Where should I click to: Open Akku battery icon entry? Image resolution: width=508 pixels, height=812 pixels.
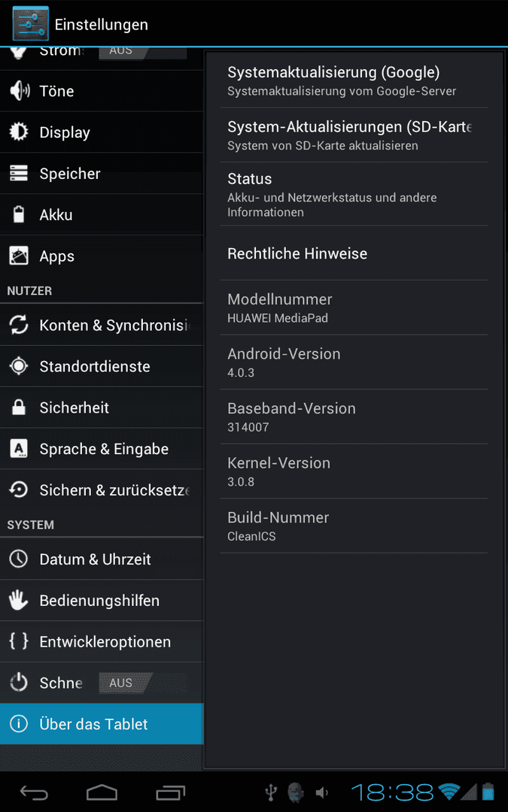point(19,214)
